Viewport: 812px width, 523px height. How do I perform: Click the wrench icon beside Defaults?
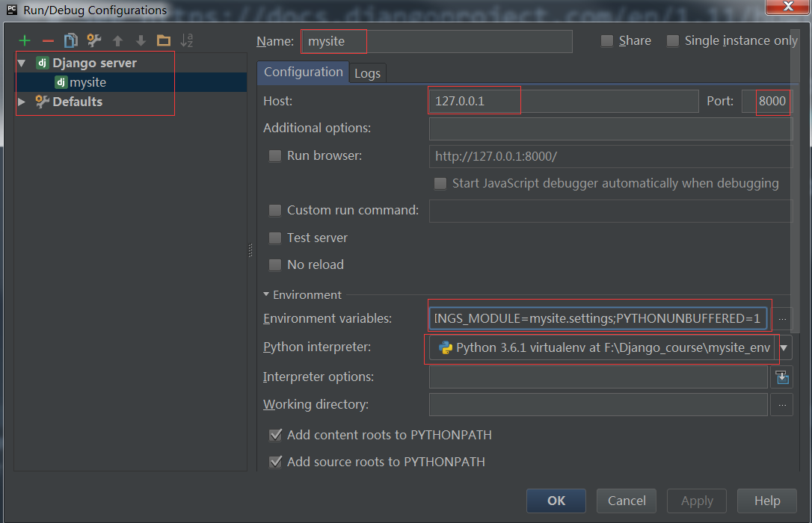(x=42, y=102)
